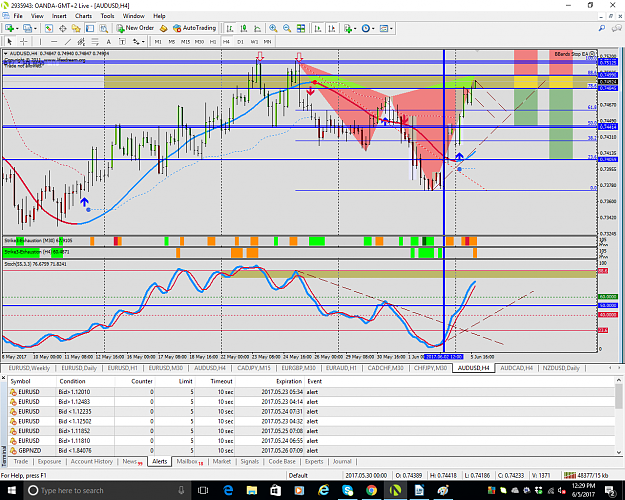Switch chart to H1 timeframe

tap(213, 41)
